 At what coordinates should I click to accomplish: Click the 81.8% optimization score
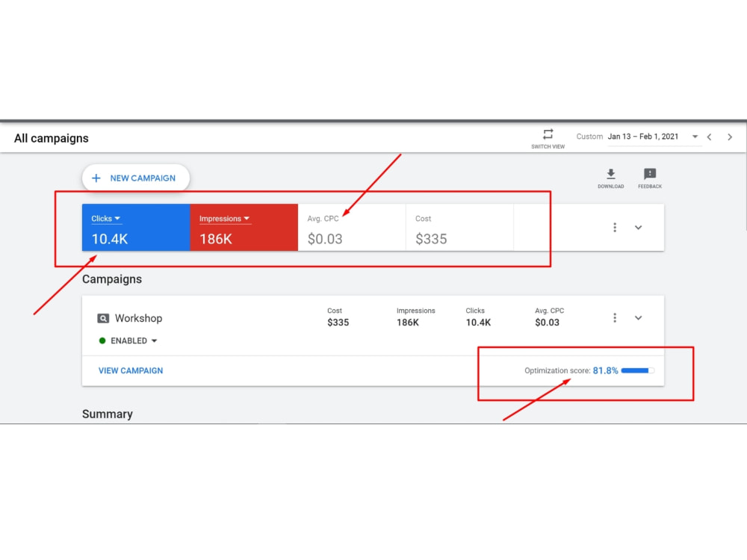pyautogui.click(x=606, y=370)
